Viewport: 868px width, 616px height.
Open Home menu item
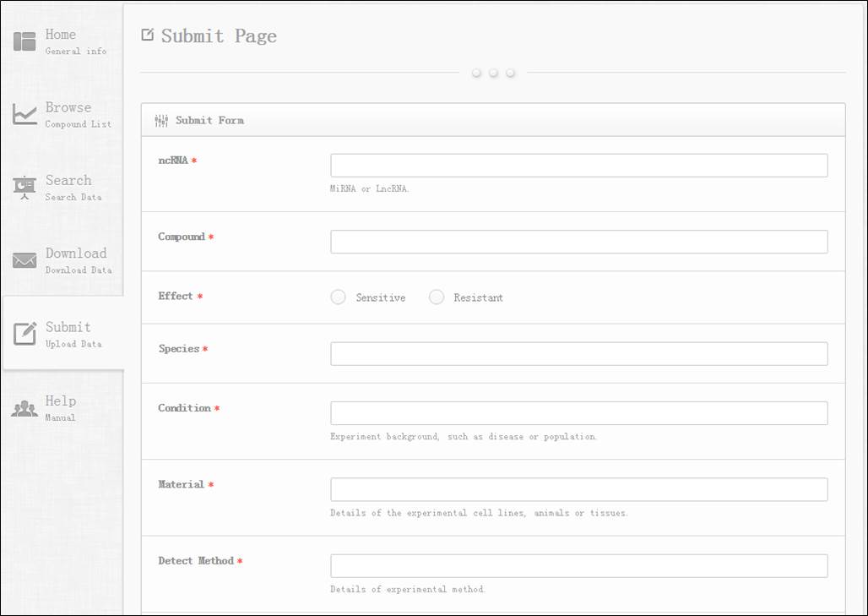point(62,41)
